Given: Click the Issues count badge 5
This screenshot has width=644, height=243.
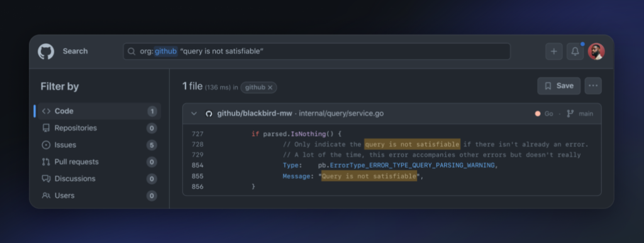Looking at the screenshot, I should pyautogui.click(x=152, y=145).
